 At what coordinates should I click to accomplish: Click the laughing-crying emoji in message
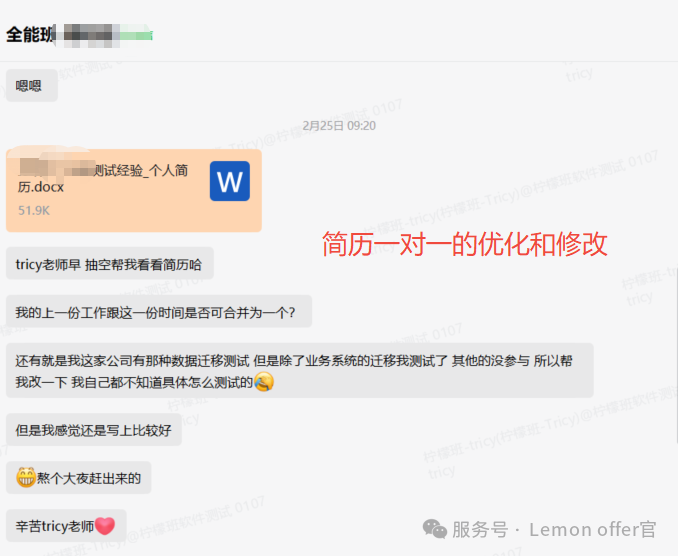(264, 382)
